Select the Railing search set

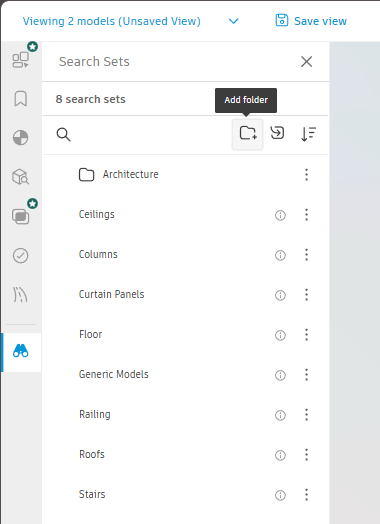point(95,414)
